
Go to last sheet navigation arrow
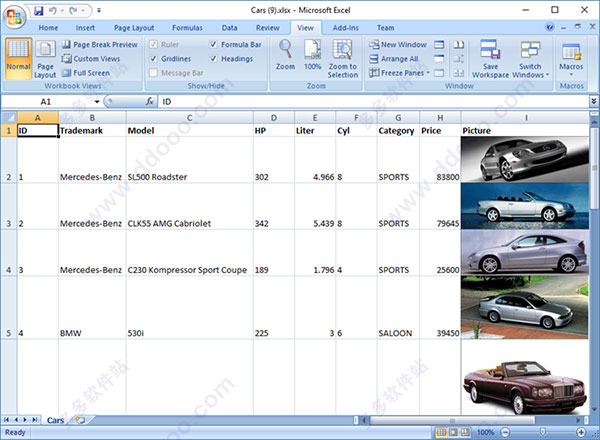coord(35,420)
